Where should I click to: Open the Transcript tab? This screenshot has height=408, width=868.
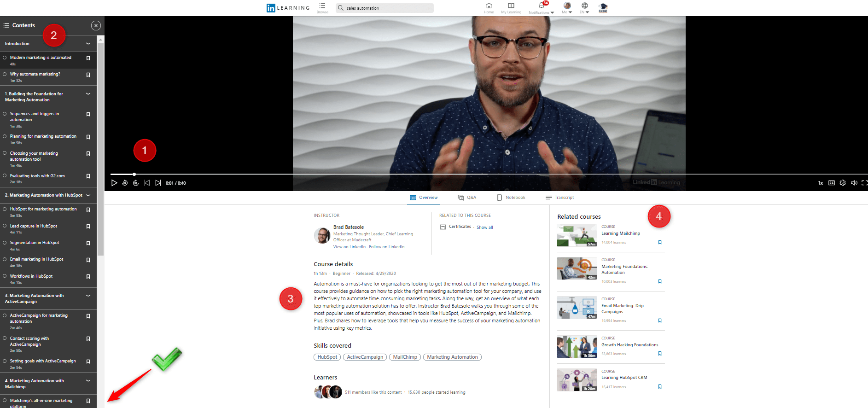tap(559, 198)
